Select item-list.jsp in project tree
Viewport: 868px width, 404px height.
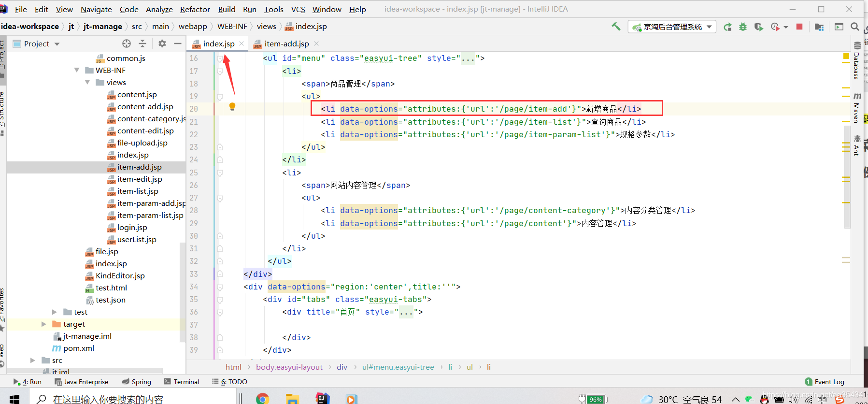(138, 191)
